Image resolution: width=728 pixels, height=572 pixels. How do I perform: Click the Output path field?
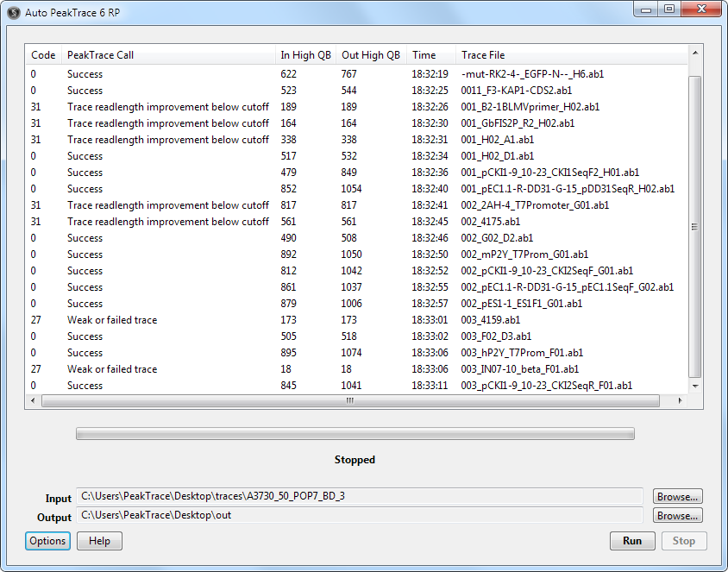(360, 515)
